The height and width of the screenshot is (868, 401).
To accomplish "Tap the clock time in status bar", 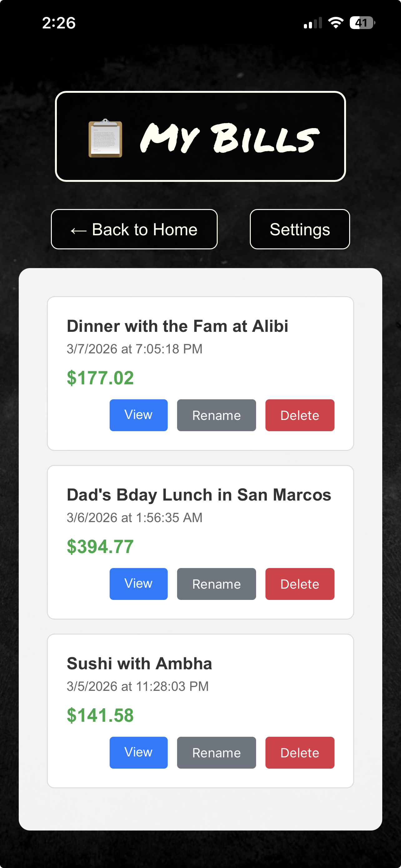I will [x=59, y=23].
